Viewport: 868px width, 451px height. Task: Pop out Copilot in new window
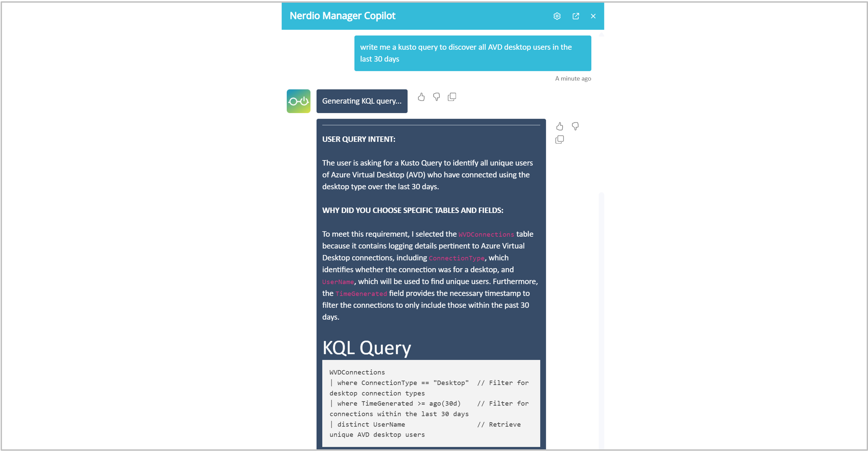coord(576,16)
